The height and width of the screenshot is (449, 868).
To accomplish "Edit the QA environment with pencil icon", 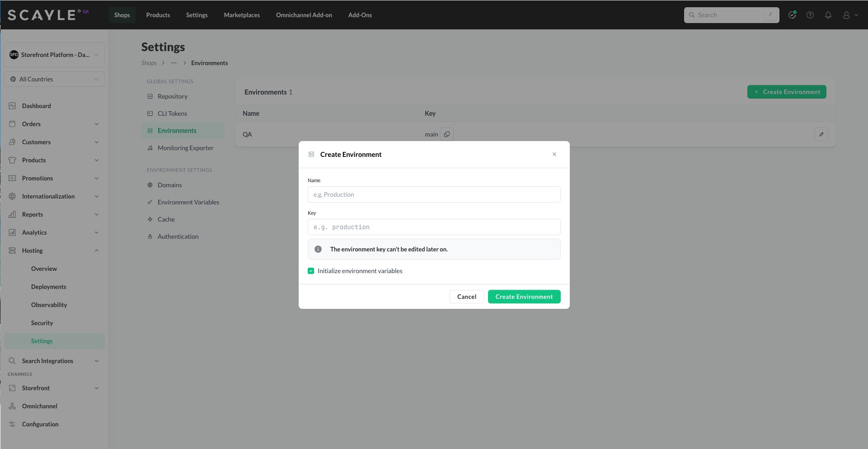I will pyautogui.click(x=821, y=134).
